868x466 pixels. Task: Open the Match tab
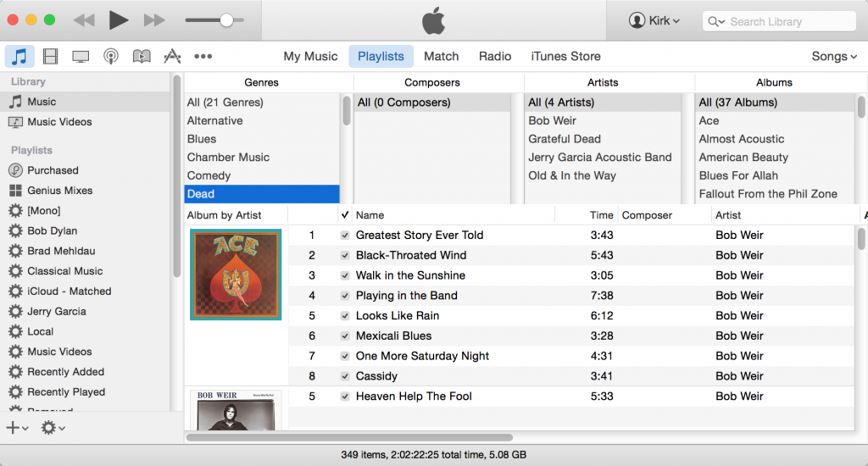point(441,57)
